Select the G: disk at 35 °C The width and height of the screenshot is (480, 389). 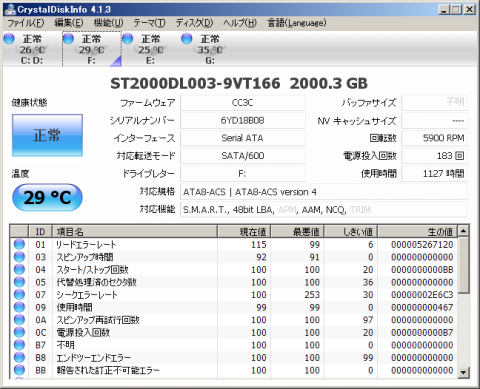[x=210, y=49]
